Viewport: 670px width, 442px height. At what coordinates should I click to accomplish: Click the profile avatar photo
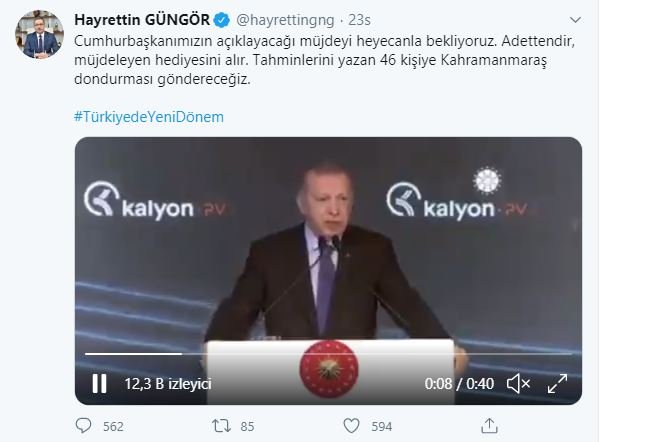pyautogui.click(x=39, y=34)
